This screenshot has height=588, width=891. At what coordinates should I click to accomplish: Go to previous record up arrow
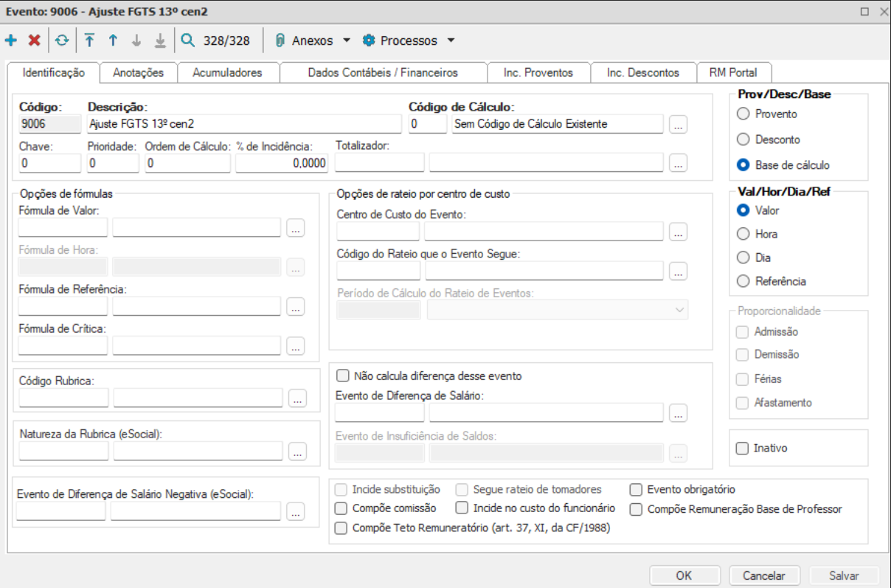[x=113, y=41]
